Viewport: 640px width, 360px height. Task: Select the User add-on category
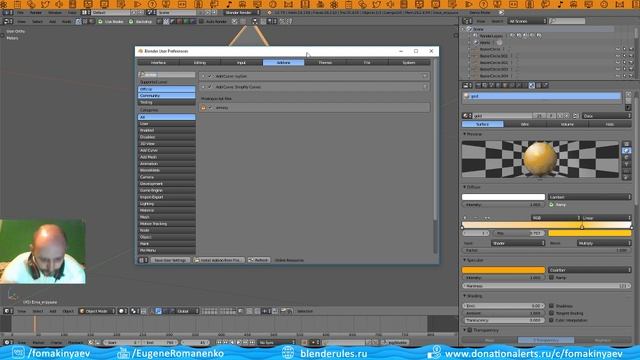[x=167, y=124]
